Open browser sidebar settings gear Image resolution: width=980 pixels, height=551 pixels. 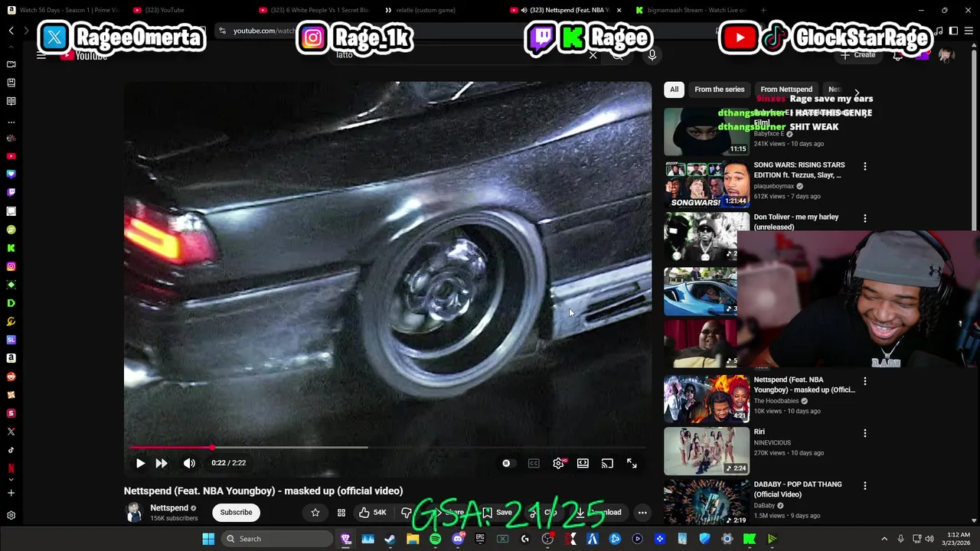pos(11,516)
